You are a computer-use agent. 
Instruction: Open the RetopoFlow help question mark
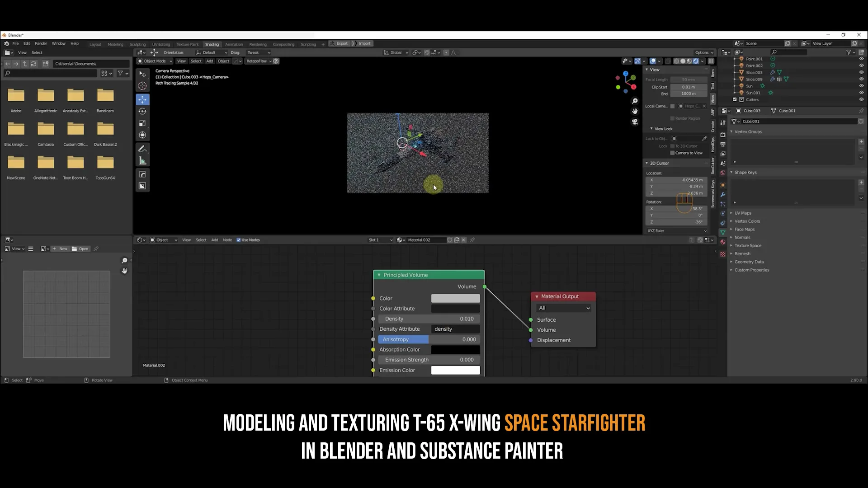(x=276, y=61)
